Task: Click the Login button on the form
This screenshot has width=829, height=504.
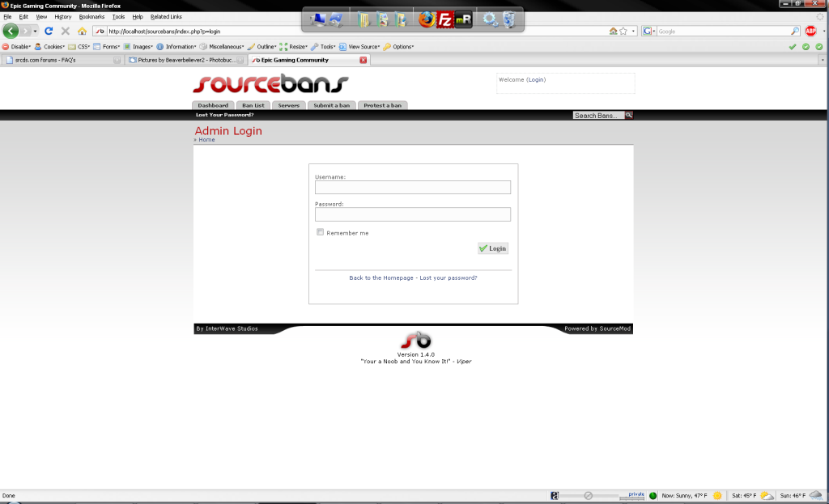Action: pos(493,248)
